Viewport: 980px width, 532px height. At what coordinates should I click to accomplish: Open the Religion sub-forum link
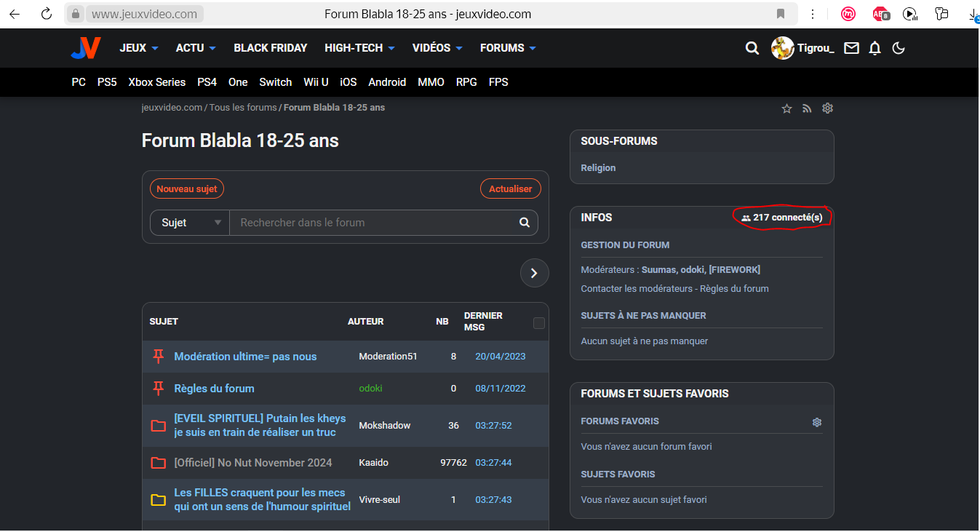[x=598, y=168]
